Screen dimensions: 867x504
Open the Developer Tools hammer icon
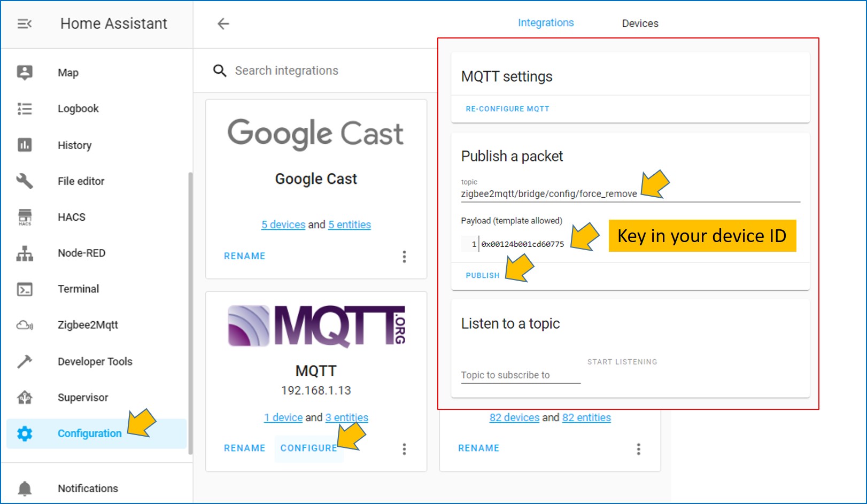25,361
